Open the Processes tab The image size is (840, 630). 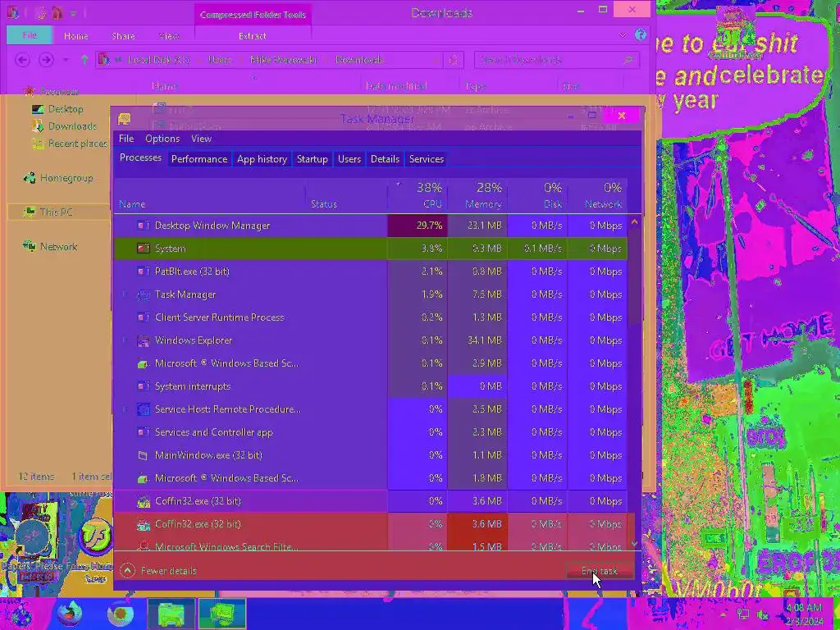140,157
